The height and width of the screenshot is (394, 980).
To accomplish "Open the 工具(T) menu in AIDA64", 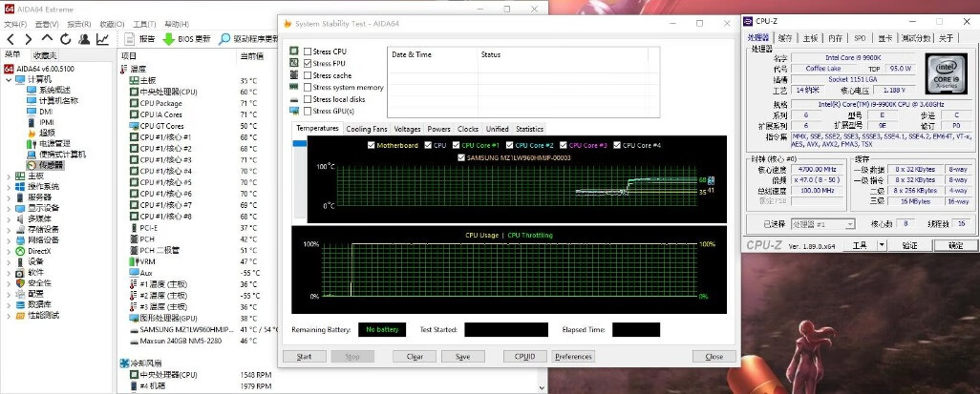I will [144, 25].
